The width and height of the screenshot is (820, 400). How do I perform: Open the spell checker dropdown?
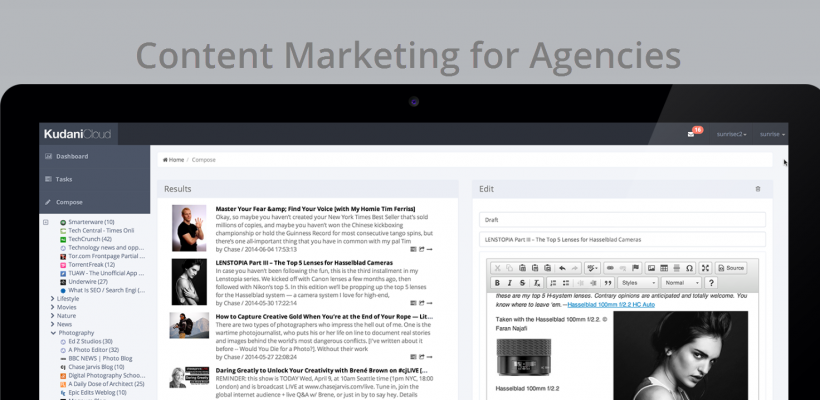592,268
